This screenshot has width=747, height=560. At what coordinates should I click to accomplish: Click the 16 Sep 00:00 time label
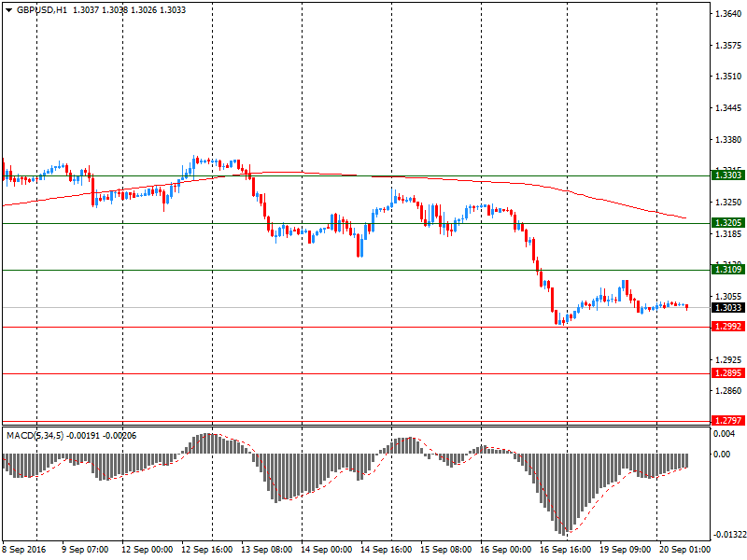click(505, 550)
